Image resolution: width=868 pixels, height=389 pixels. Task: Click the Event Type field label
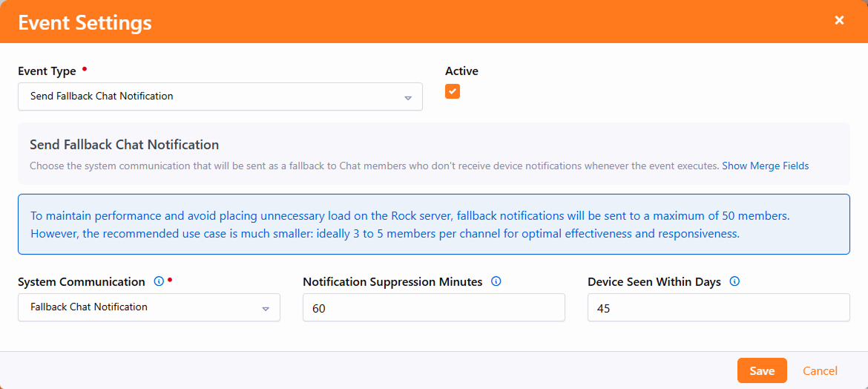click(x=47, y=71)
